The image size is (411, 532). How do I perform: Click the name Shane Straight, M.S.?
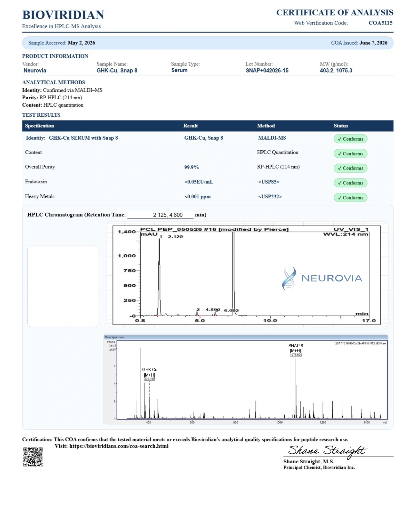click(x=308, y=462)
